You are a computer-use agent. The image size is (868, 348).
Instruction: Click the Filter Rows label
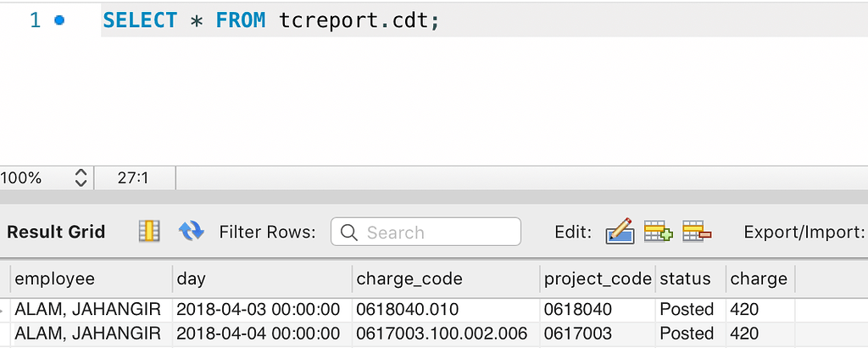[x=267, y=232]
